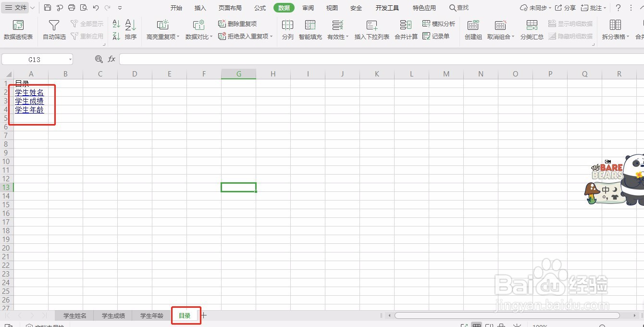
Task: Click 全部显示 show all
Action: [x=87, y=24]
